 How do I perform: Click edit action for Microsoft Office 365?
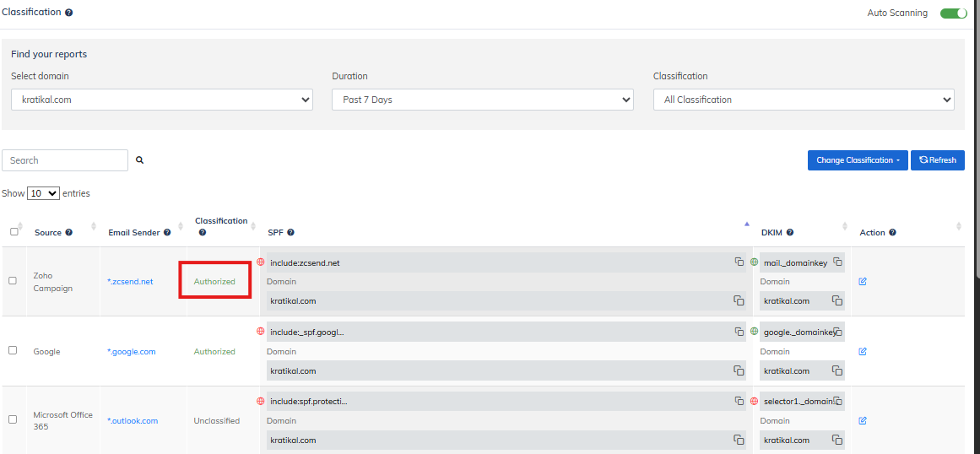[862, 420]
